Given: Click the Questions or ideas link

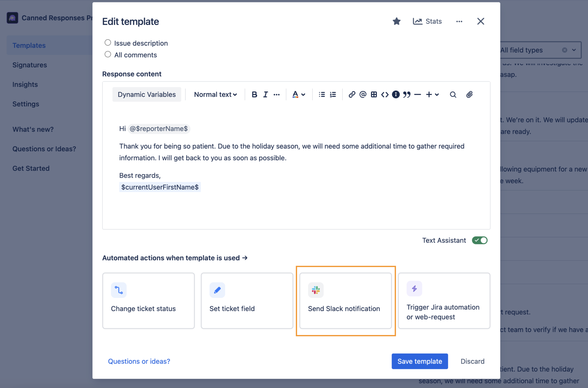Looking at the screenshot, I should (x=139, y=361).
